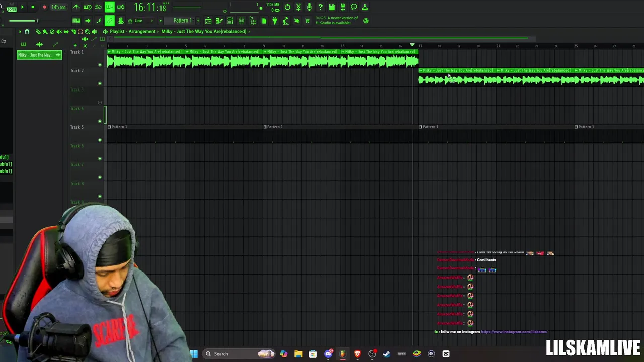This screenshot has width=644, height=362.
Task: Open the project picker file icon
Action: click(264, 21)
